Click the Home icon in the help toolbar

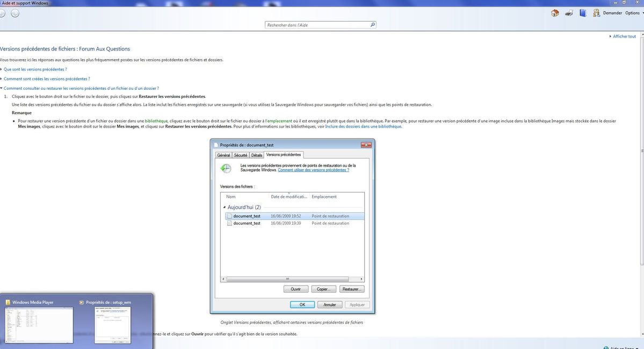click(554, 12)
